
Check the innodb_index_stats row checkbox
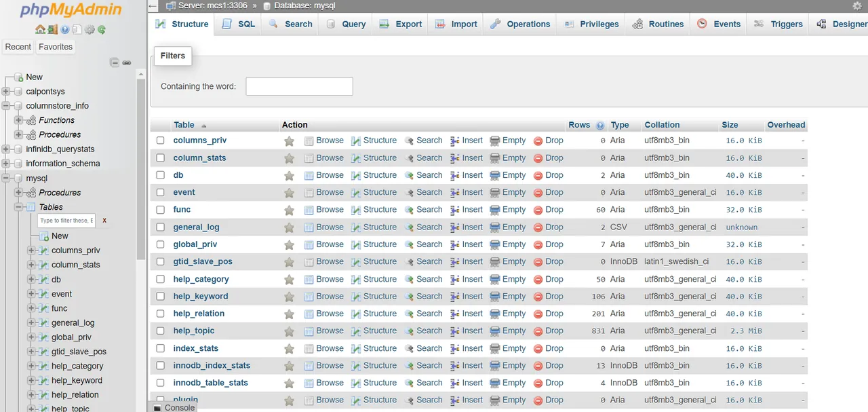coord(161,365)
